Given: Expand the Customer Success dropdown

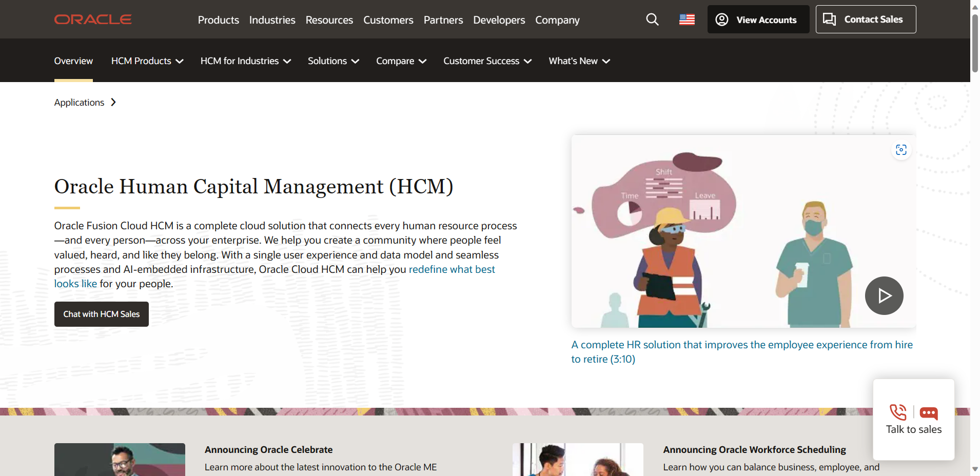Looking at the screenshot, I should click(x=487, y=61).
